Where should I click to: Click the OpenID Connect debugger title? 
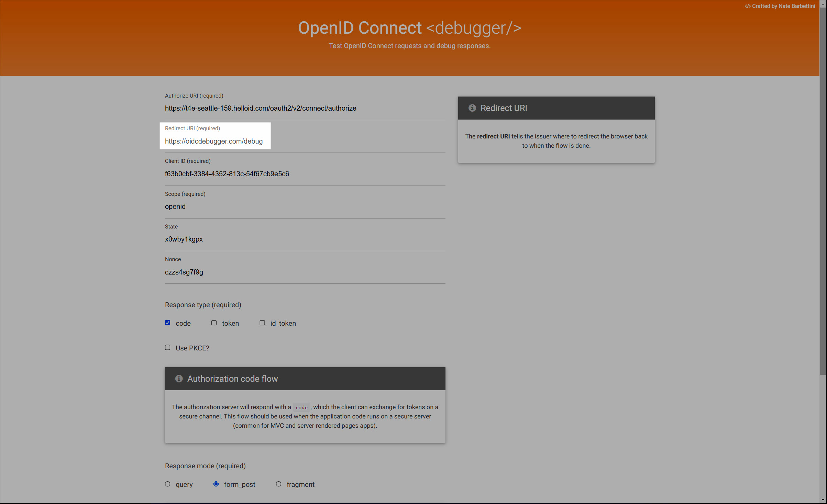(410, 28)
